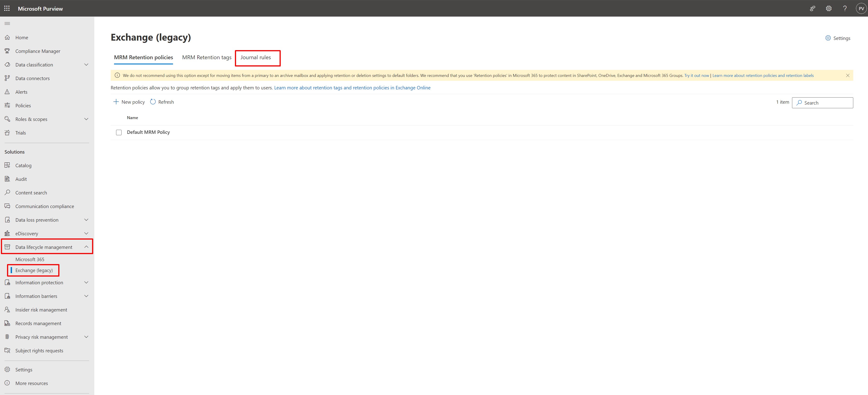Screen dimensions: 868x395
Task: Follow the 'Try it out now' link
Action: 697,76
